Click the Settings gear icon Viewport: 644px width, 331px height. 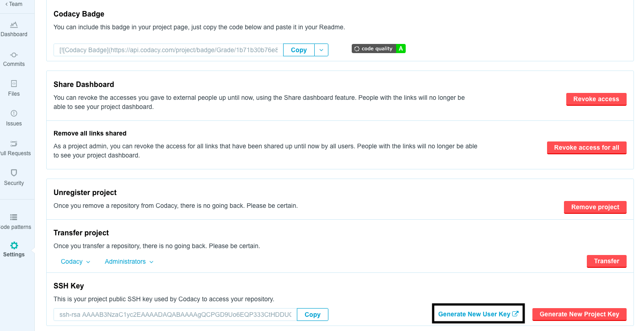(14, 245)
